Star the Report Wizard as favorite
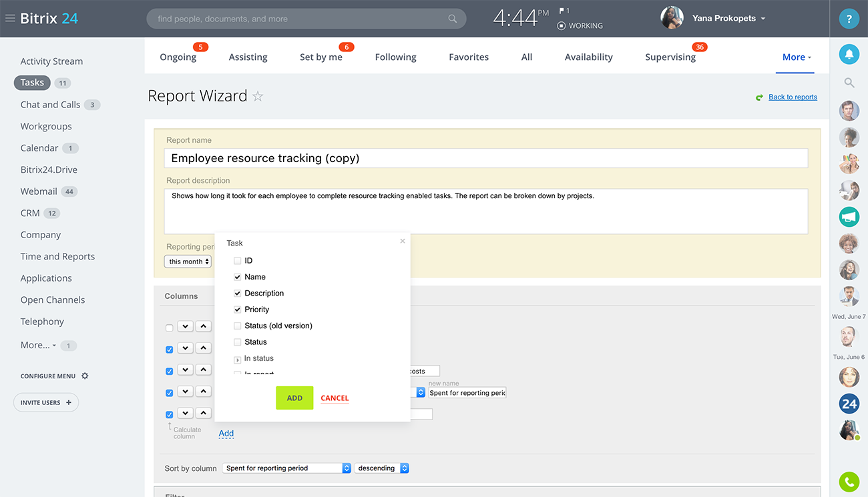Screen dimensions: 868x497 [258, 97]
